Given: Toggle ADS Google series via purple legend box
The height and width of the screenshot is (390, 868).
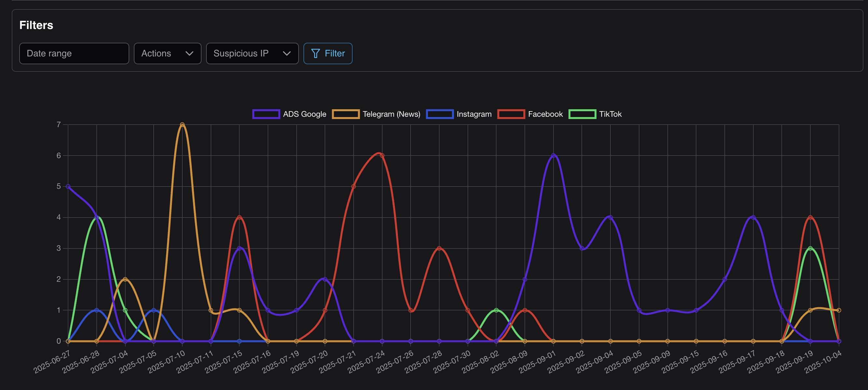Looking at the screenshot, I should click(266, 114).
